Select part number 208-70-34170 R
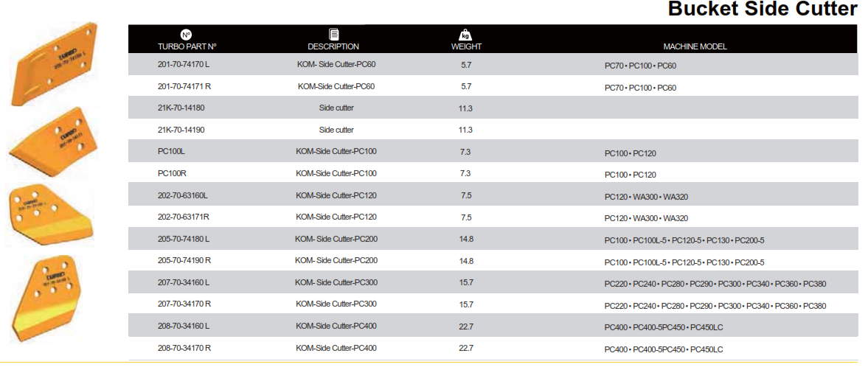 coord(184,348)
